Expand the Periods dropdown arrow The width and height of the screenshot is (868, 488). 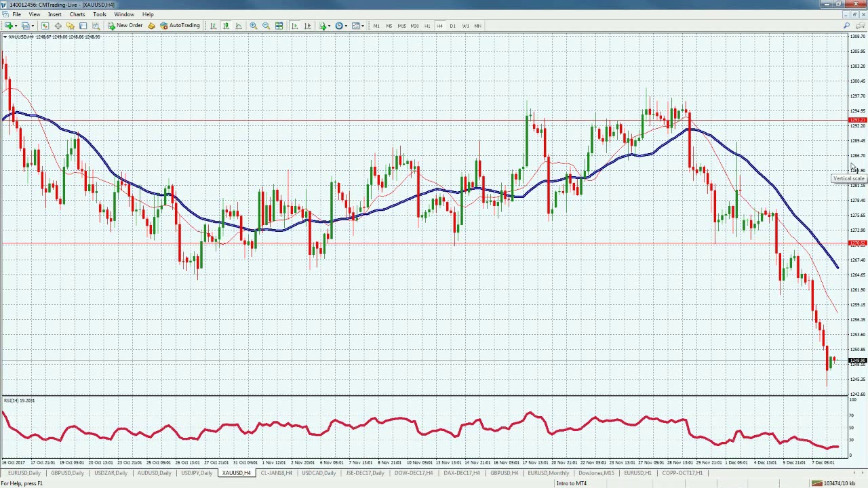click(346, 26)
